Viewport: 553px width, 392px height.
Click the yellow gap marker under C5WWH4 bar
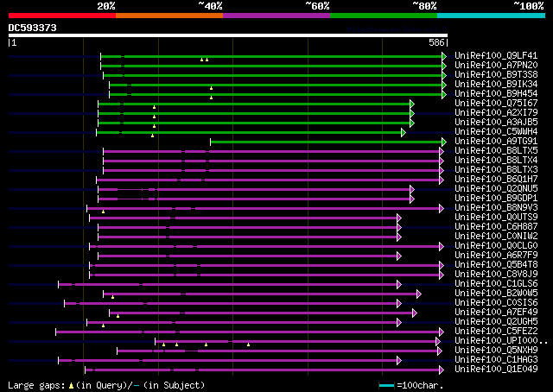(152, 136)
